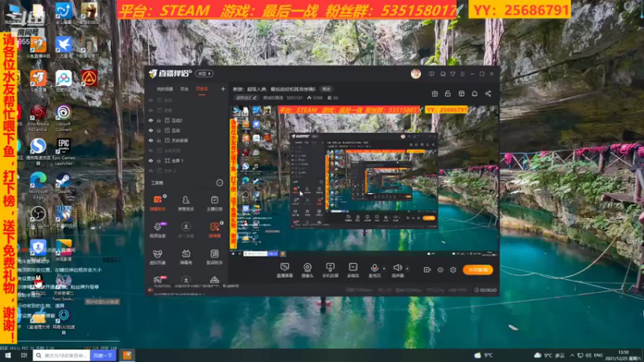Screen dimensions: 644x362
Task: Show the hidden 文本 2 layer
Action: tap(151, 171)
